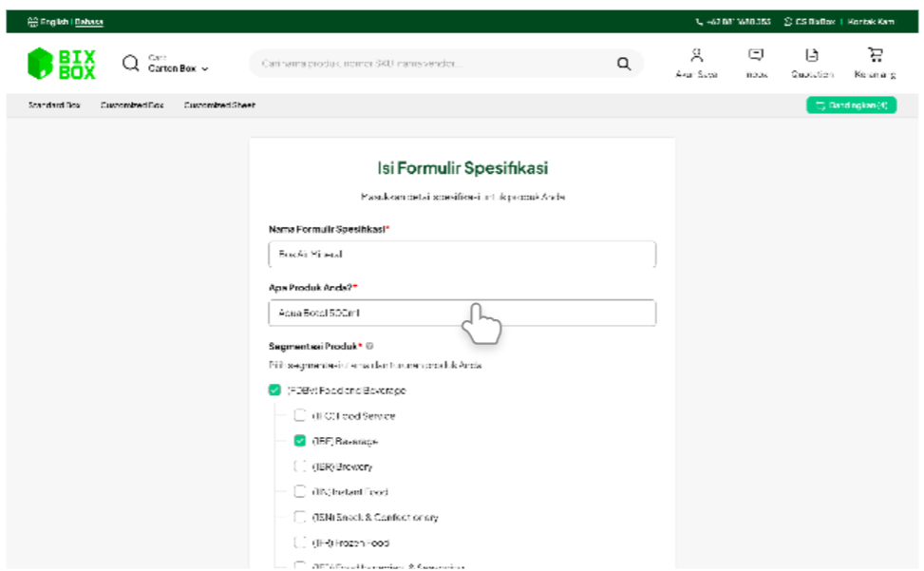This screenshot has width=924, height=571.
Task: Click the search magnifier icon in search bar
Action: click(x=623, y=64)
